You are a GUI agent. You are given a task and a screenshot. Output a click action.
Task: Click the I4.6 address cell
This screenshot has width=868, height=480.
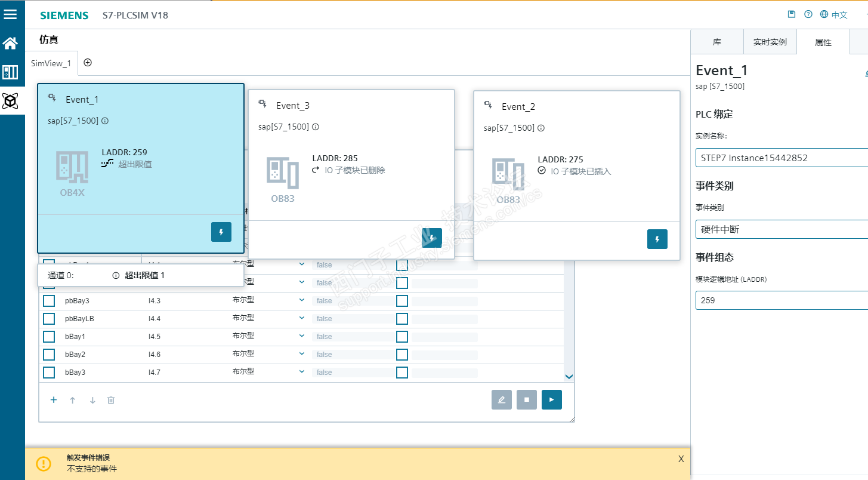[155, 355]
